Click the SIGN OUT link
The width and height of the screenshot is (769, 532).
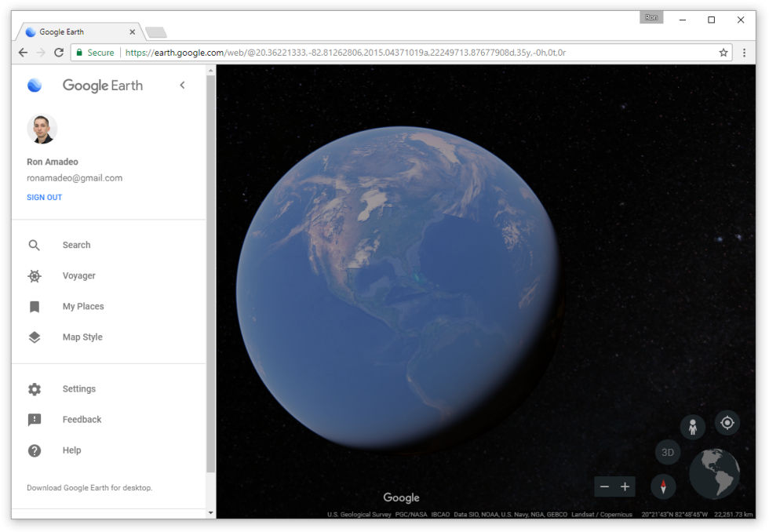[44, 197]
